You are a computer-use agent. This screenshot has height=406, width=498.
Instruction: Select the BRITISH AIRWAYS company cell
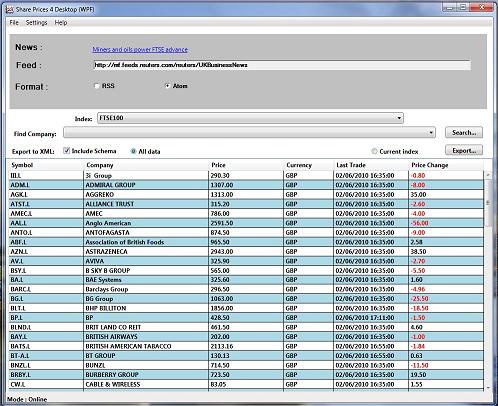click(146, 337)
